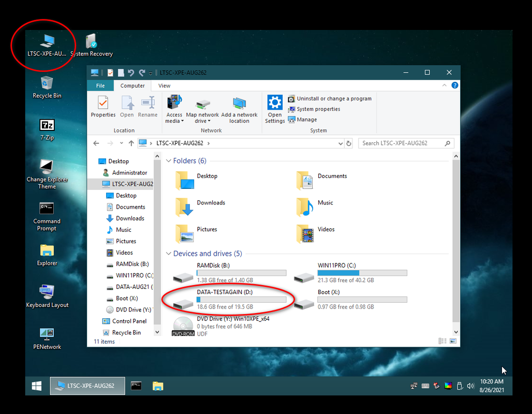Screen dimensions: 532x414
Task: Click Manage in the System group
Action: [303, 120]
